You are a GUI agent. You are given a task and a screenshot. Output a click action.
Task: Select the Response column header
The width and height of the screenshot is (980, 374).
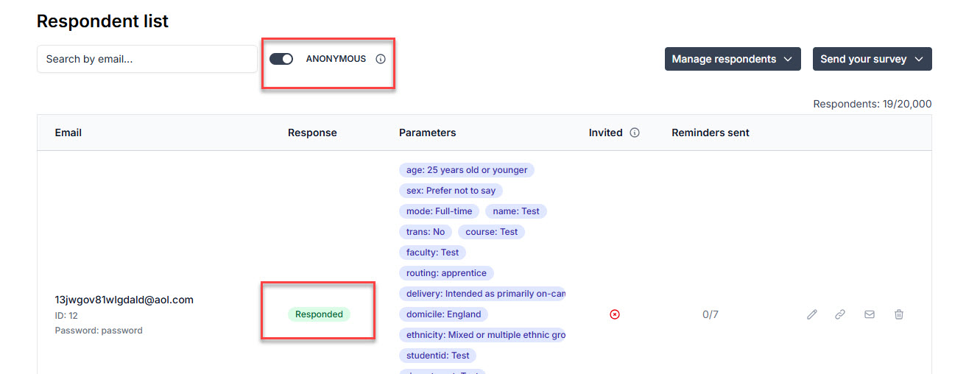[x=312, y=133]
